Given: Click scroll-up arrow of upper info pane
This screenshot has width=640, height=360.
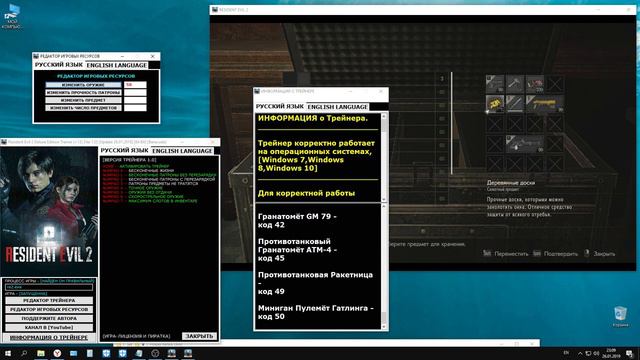Looking at the screenshot, I should tap(384, 116).
